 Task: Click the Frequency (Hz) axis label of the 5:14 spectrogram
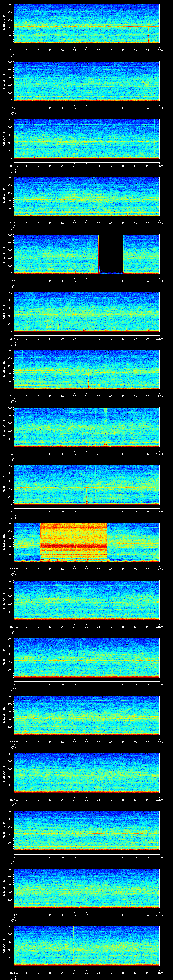coord(4,24)
